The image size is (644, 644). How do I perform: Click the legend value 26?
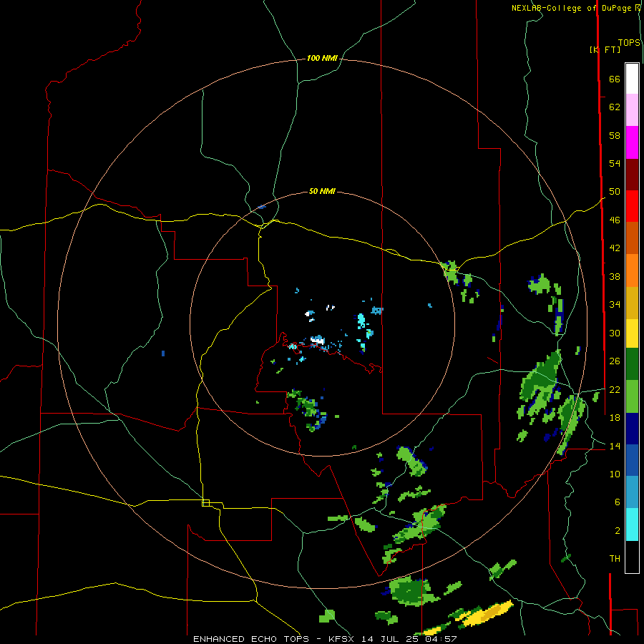[615, 361]
